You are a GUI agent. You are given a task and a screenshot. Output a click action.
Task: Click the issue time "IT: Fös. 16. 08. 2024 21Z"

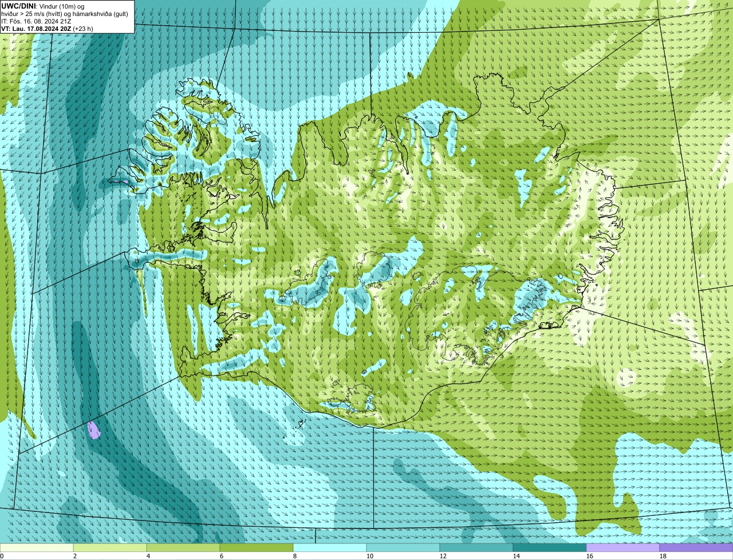click(x=36, y=21)
